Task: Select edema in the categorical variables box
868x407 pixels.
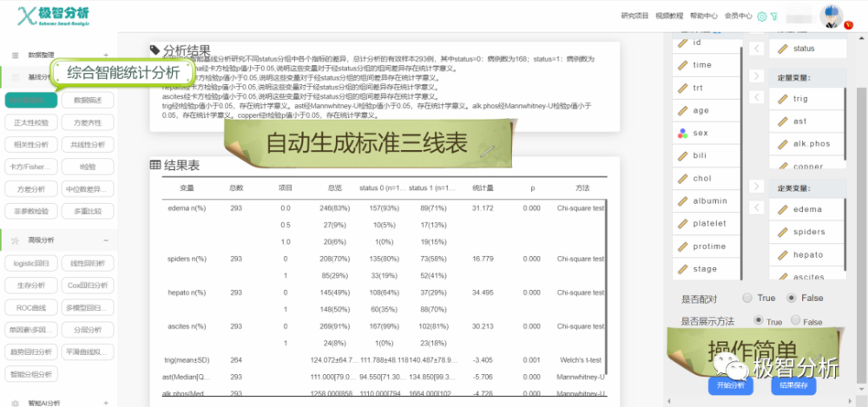Action: [807, 209]
